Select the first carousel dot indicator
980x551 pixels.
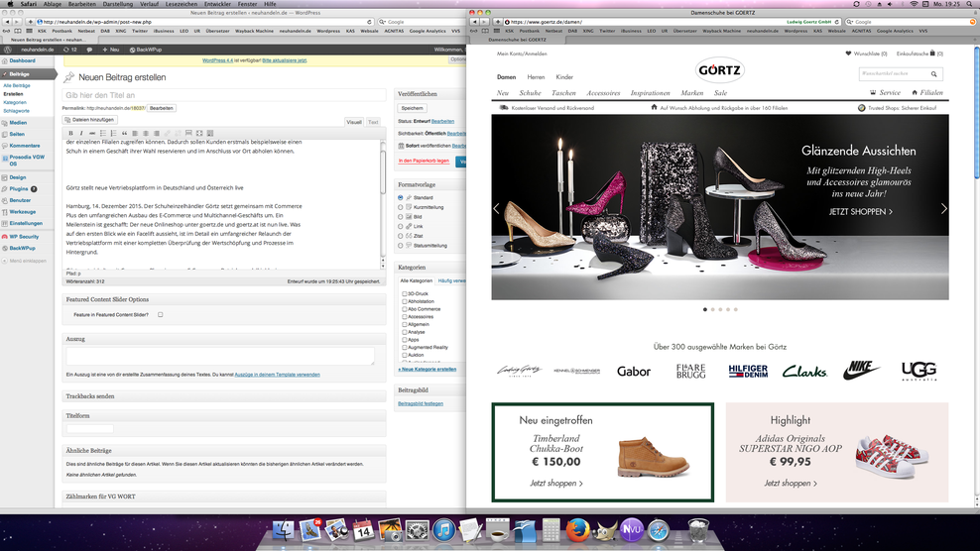coord(705,309)
